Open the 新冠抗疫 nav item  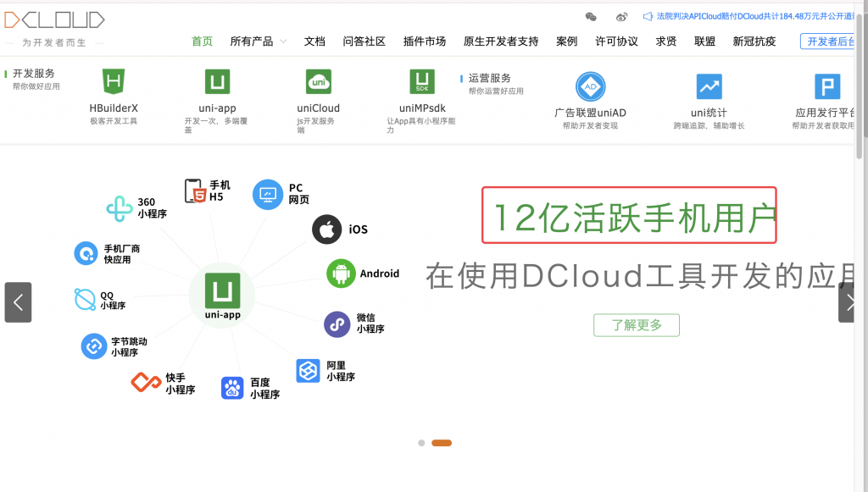754,41
